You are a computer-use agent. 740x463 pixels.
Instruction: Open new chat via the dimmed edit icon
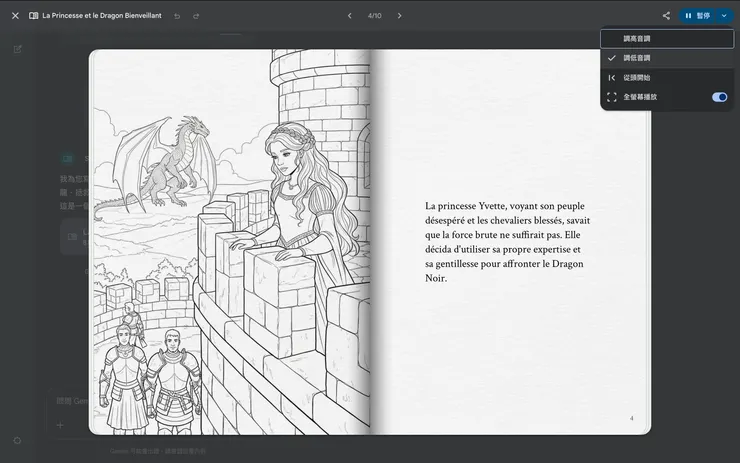17,49
